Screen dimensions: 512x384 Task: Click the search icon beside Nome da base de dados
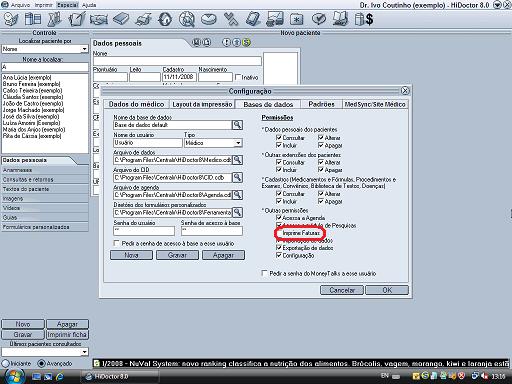pyautogui.click(x=237, y=125)
